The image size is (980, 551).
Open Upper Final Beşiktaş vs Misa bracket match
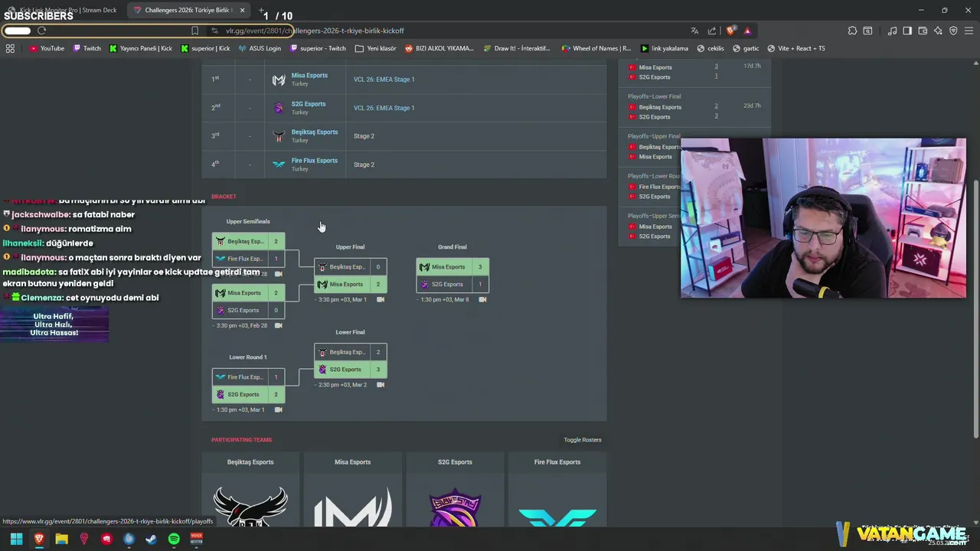tap(351, 275)
